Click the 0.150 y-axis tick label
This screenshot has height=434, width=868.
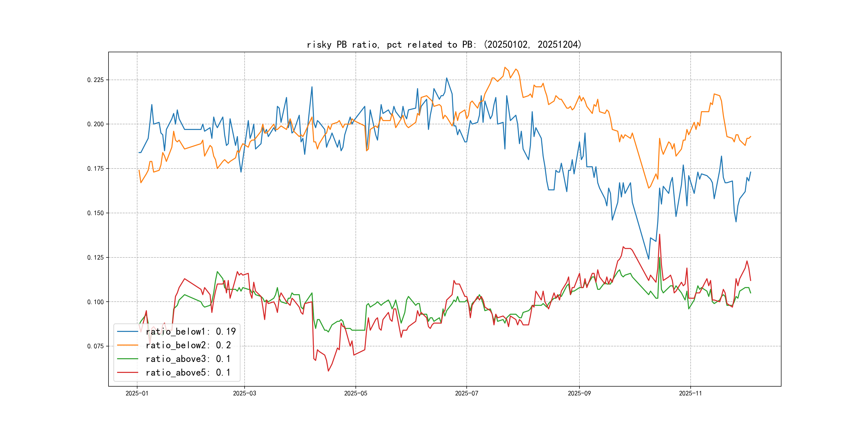click(95, 213)
